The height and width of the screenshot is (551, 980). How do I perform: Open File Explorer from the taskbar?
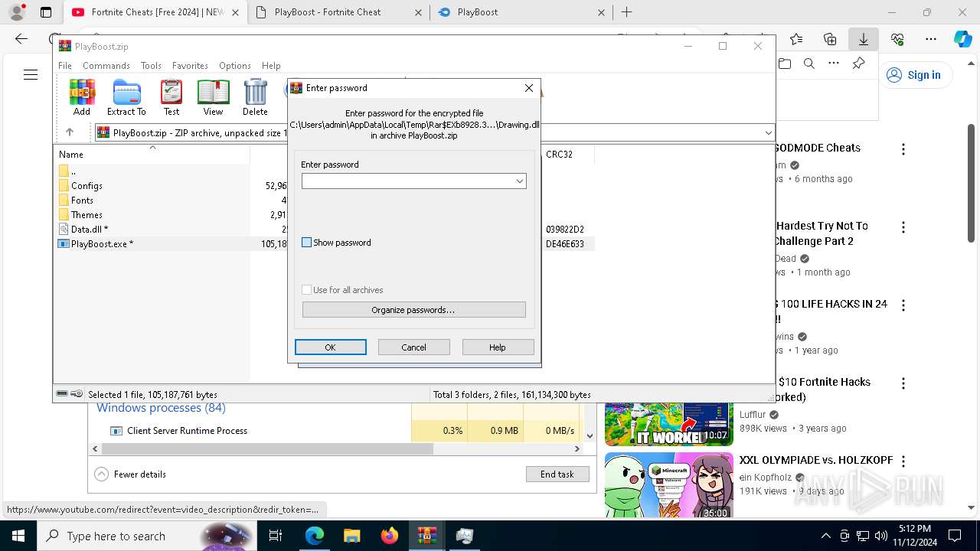351,536
